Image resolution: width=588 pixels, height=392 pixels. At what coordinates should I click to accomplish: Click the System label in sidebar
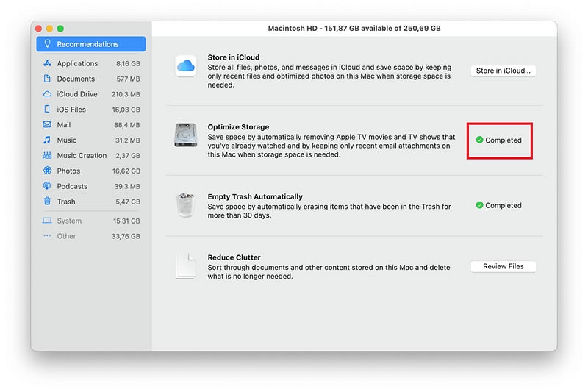(x=69, y=221)
